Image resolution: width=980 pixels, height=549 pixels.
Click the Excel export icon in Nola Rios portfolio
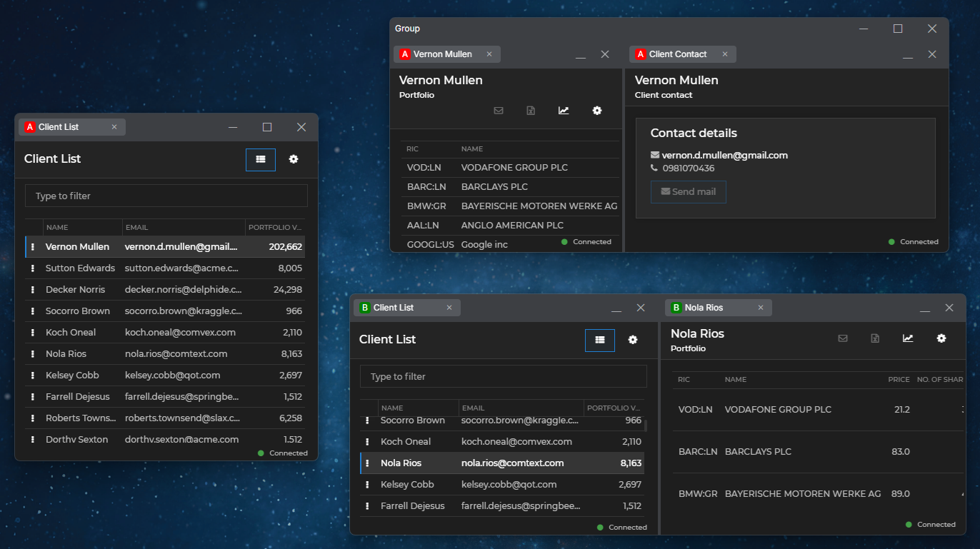(875, 338)
